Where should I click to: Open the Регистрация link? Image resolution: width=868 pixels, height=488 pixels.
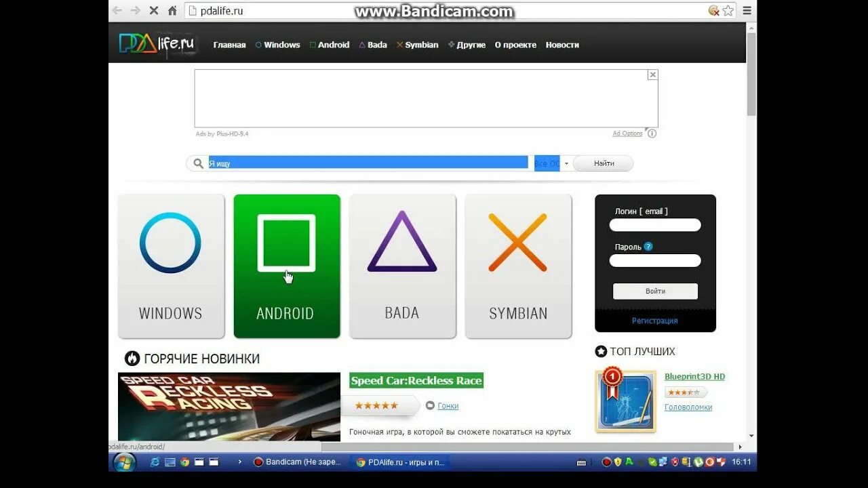(655, 321)
